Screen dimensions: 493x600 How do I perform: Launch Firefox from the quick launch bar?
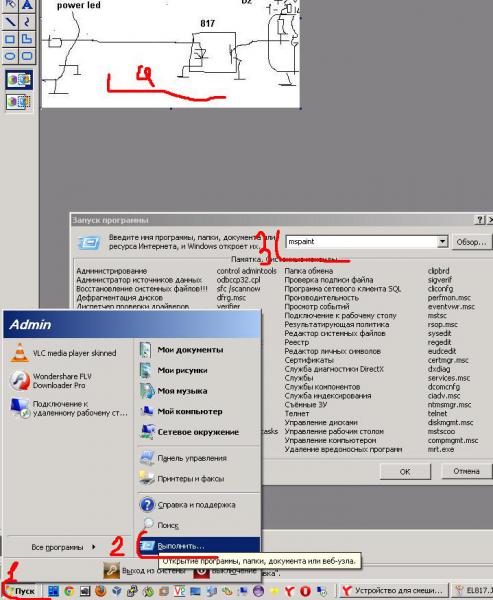(x=101, y=591)
